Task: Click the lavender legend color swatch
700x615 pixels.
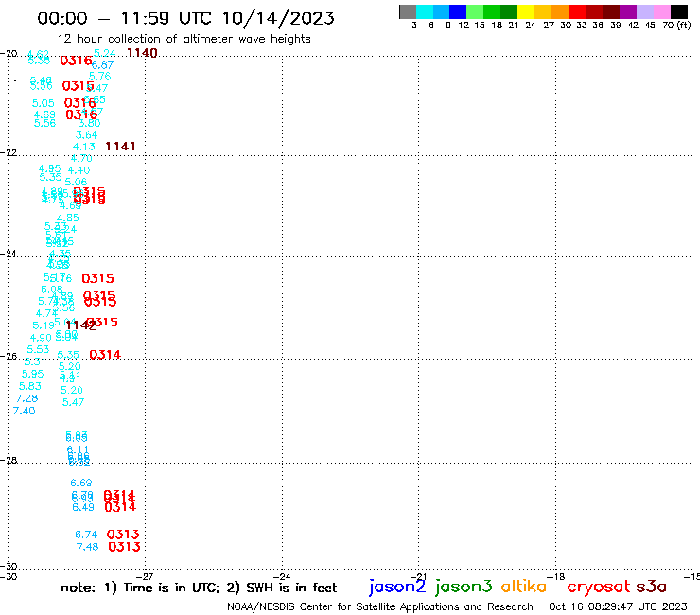Action: pos(644,12)
